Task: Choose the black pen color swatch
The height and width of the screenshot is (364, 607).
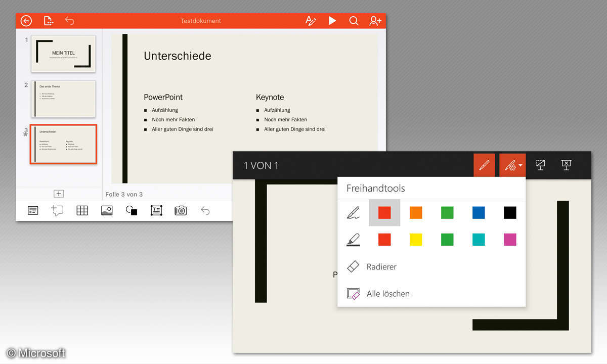Action: point(510,213)
